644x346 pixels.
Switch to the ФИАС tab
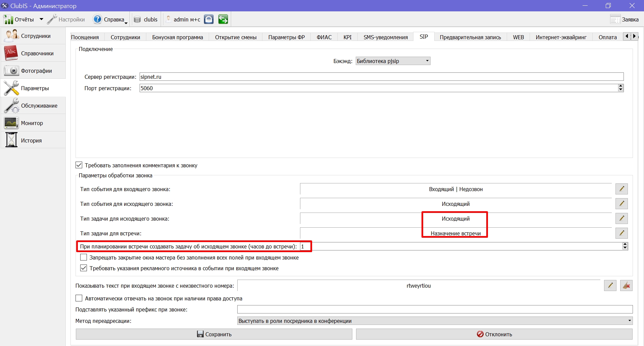(324, 37)
